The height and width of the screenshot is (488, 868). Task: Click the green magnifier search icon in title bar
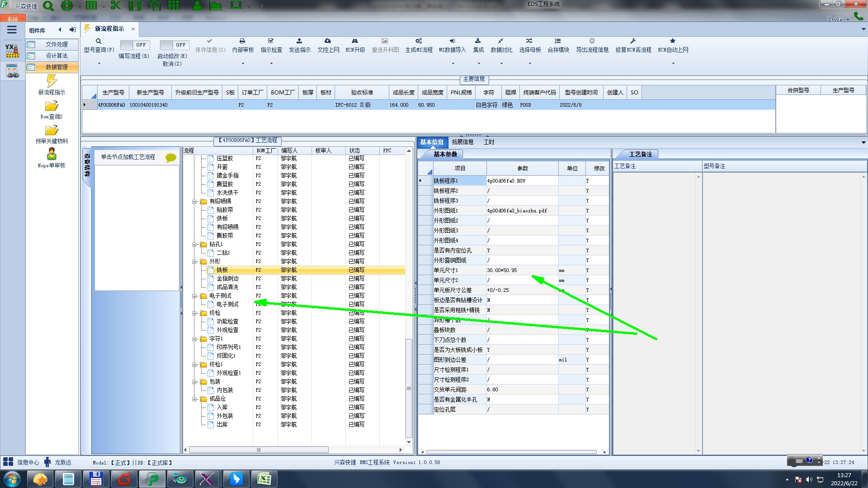[48, 6]
